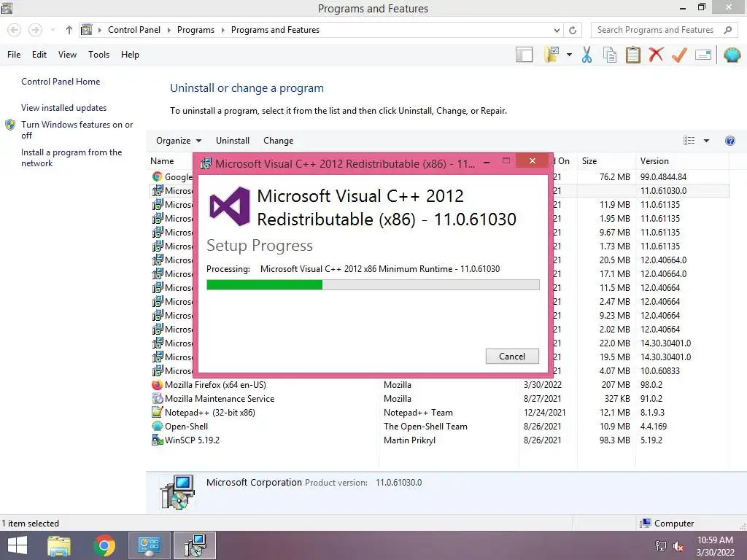Screen dimensions: 747x560
Task: Click the clipboard Paste icon
Action: point(632,55)
